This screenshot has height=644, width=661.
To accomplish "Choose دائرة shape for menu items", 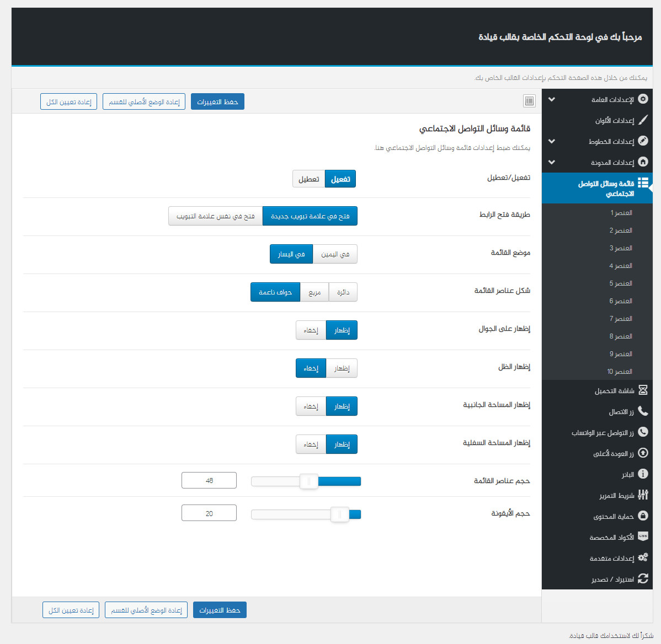I will [x=343, y=292].
